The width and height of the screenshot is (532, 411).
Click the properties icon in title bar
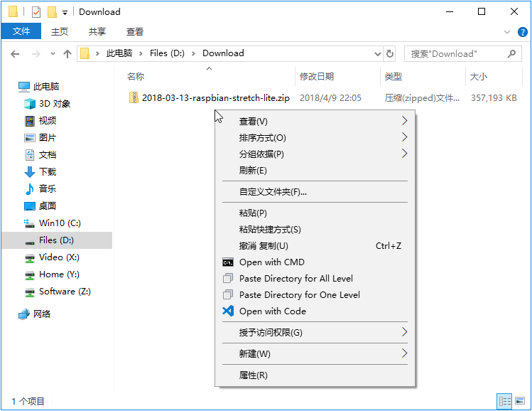(x=36, y=12)
